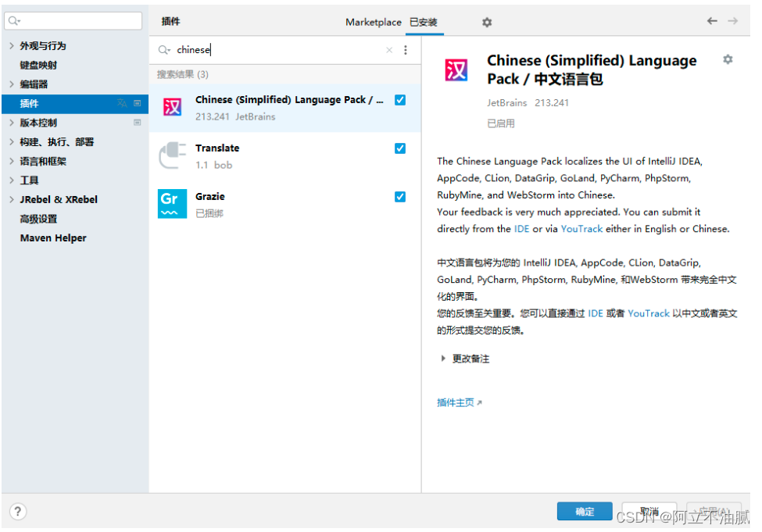Click the project-level icon on the 插件 row
Viewport: 762px width, 532px height.
(138, 103)
